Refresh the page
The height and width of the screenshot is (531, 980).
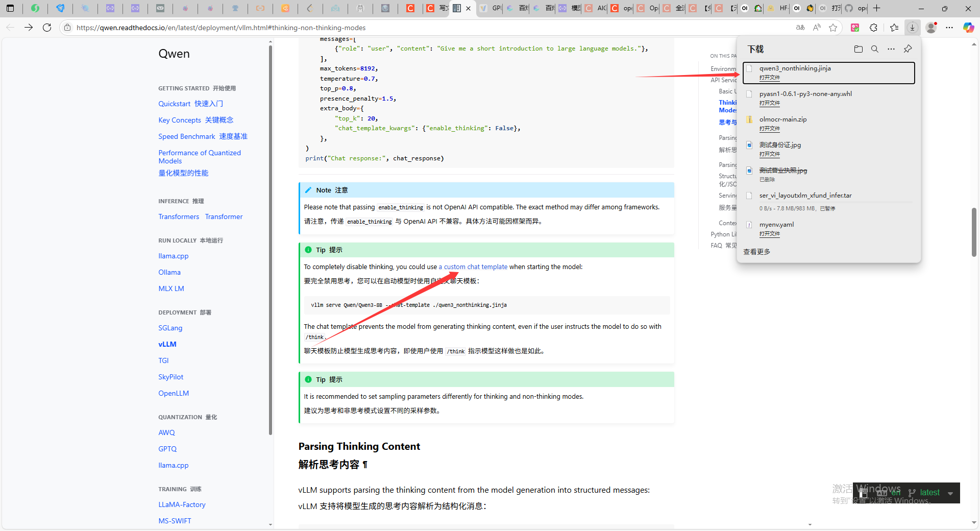[x=47, y=28]
